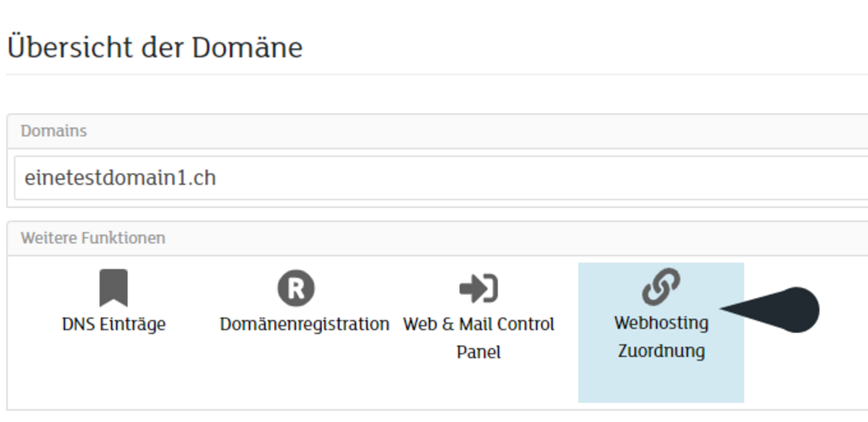Open the DNS Einträge bookmark icon
Viewport: 868px width, 422px height.
114,287
